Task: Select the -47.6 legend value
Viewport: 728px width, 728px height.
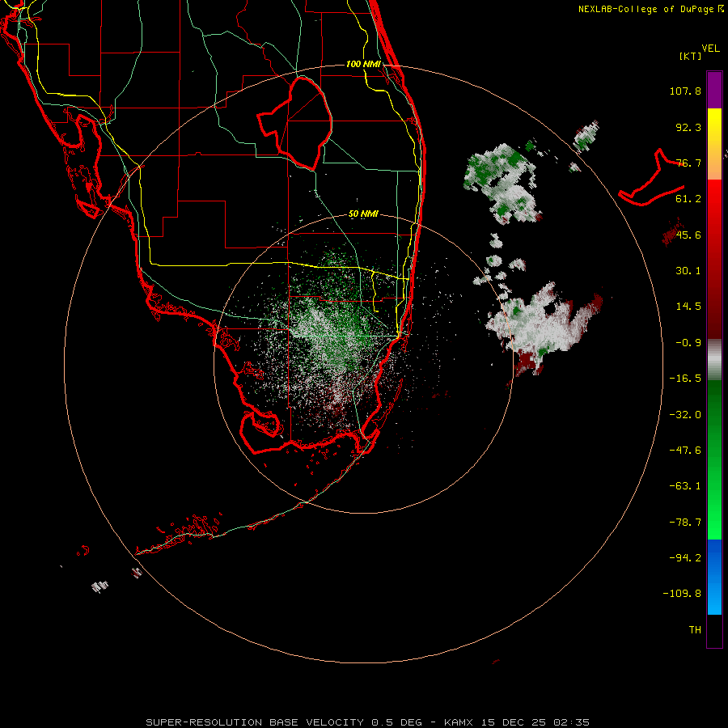Action: pos(685,451)
